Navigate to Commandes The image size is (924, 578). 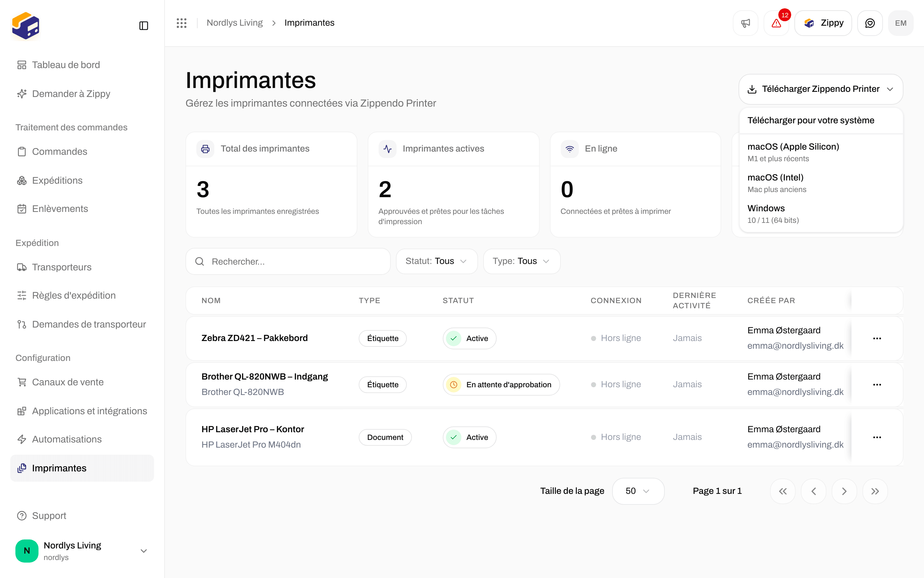[x=82, y=151]
